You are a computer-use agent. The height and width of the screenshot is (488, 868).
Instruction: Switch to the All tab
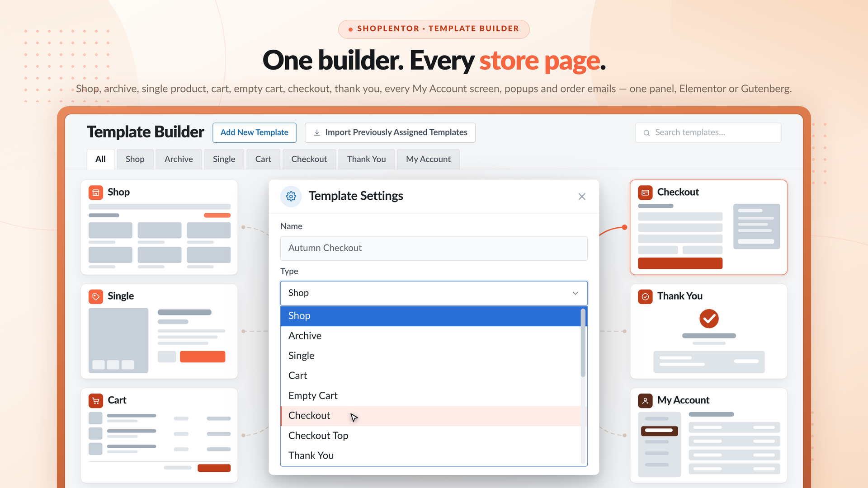coord(100,159)
